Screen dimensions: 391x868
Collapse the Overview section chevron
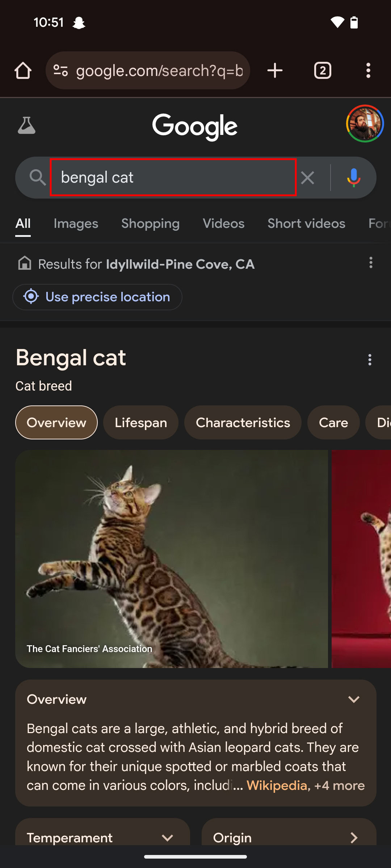pyautogui.click(x=354, y=699)
